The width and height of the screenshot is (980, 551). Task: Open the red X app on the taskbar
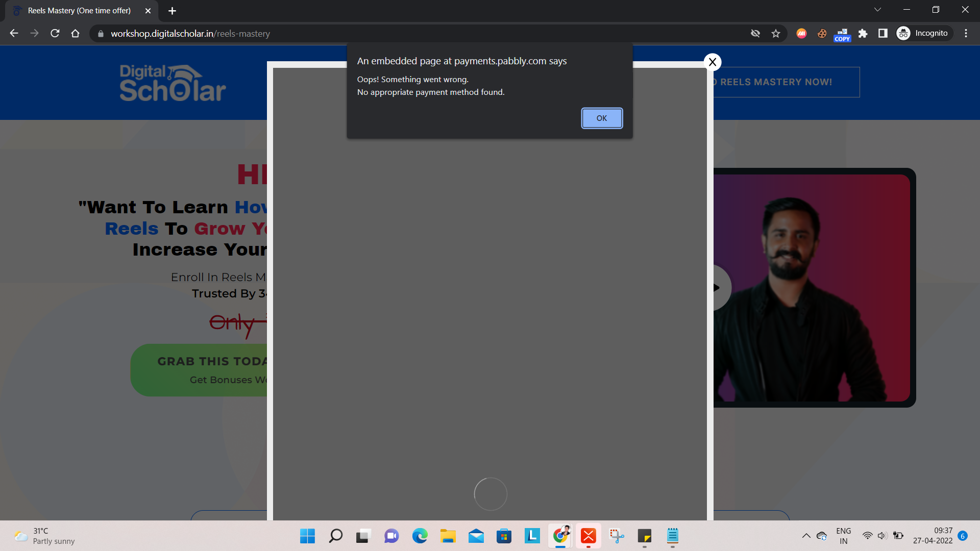589,536
